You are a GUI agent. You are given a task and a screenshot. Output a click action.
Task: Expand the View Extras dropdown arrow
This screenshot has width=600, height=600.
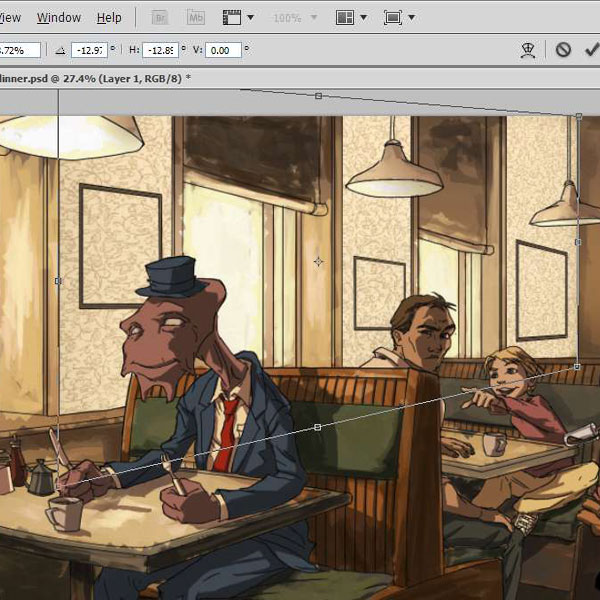[x=251, y=18]
